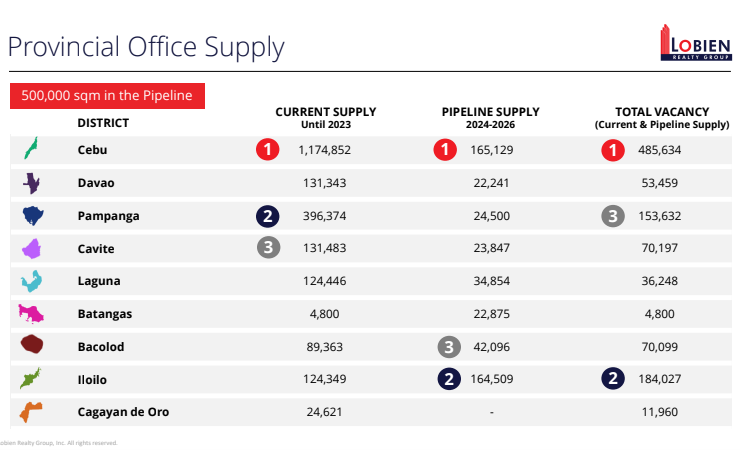Click the rank 1 badge beside Cebu's 1,174,852
Screen dimensions: 740x450
point(267,150)
